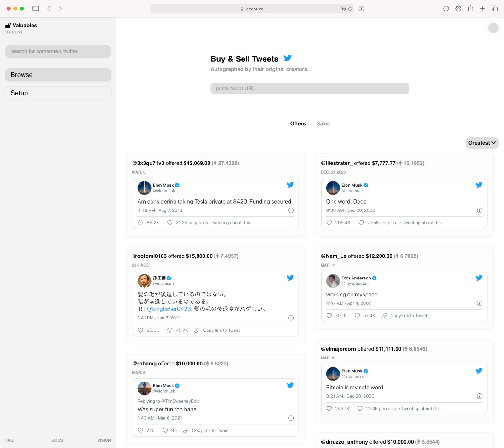Image resolution: width=504 pixels, height=448 pixels.
Task: Click Twitter bird on Funding secured tweet
Action: point(290,185)
